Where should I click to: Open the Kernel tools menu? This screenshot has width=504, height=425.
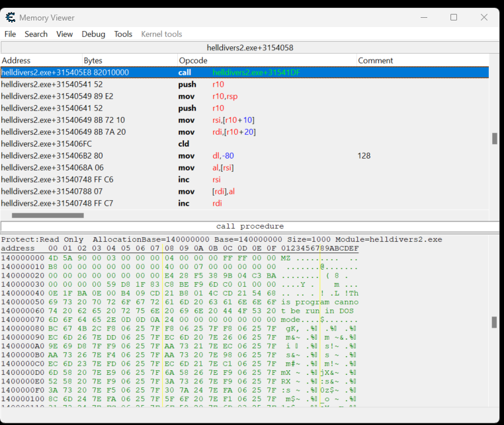click(161, 34)
